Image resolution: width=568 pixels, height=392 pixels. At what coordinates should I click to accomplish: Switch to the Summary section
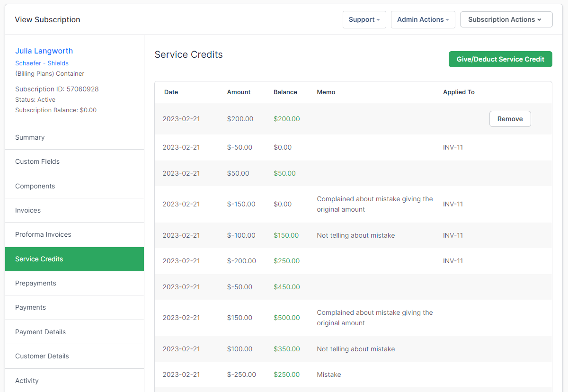click(x=30, y=137)
